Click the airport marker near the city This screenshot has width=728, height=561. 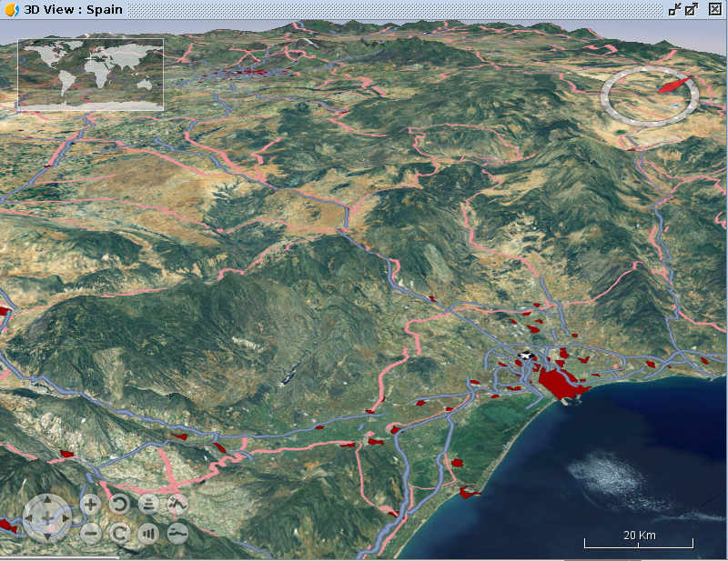[x=524, y=356]
